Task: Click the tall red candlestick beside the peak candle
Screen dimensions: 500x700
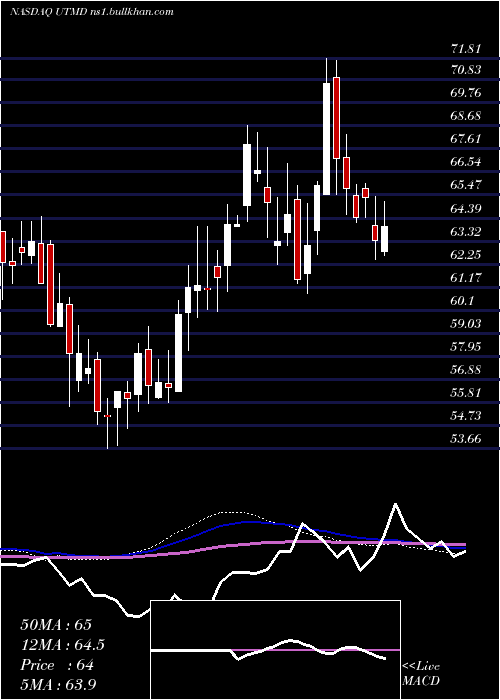Action: point(337,118)
